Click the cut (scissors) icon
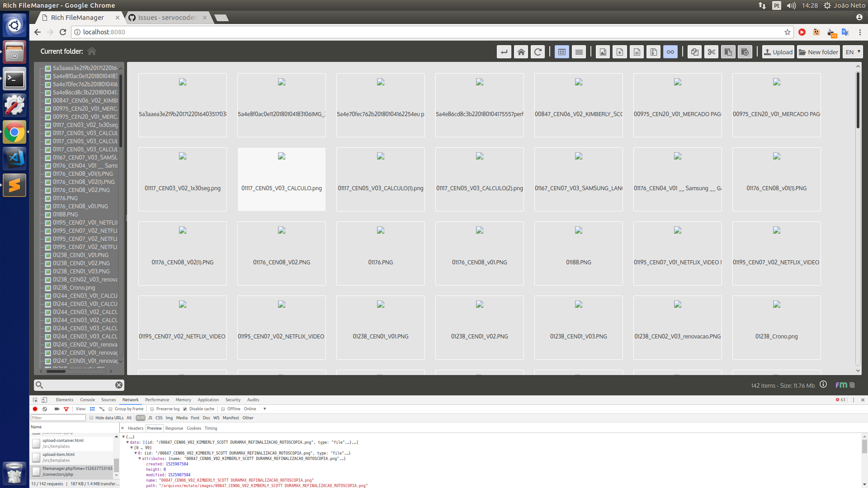Viewport: 868px width, 488px height. click(x=711, y=52)
